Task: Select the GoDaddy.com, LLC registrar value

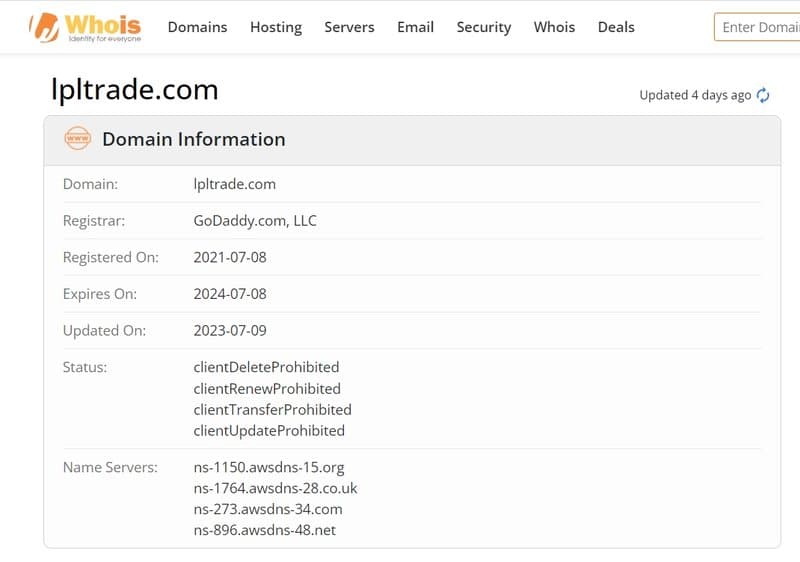Action: 255,221
